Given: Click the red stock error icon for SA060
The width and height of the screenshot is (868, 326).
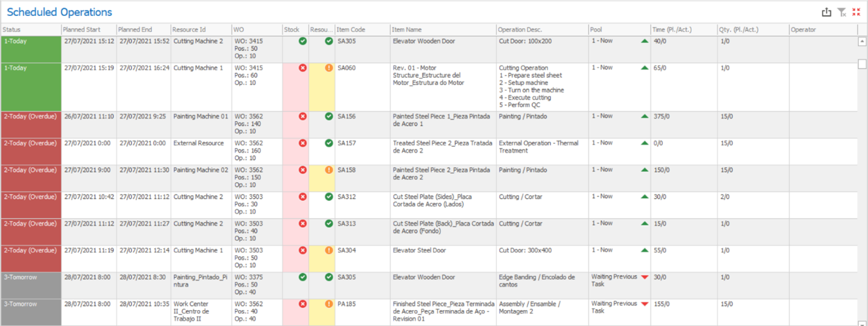Looking at the screenshot, I should (x=303, y=68).
